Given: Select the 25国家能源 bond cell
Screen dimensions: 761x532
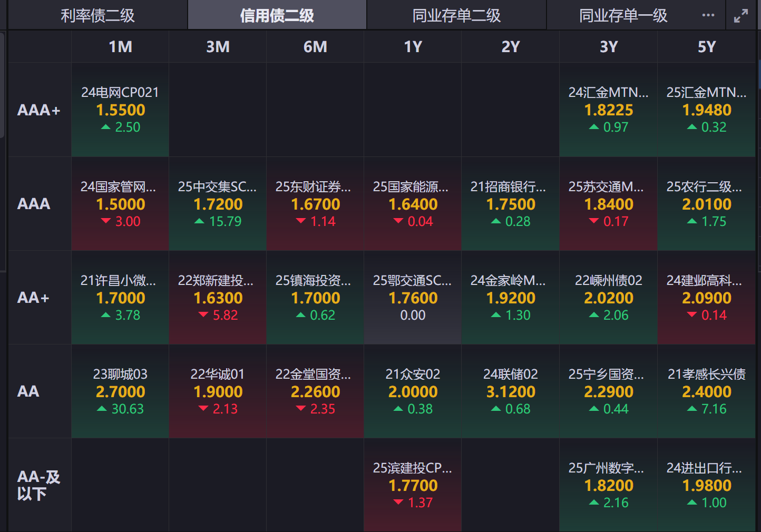Looking at the screenshot, I should (413, 204).
